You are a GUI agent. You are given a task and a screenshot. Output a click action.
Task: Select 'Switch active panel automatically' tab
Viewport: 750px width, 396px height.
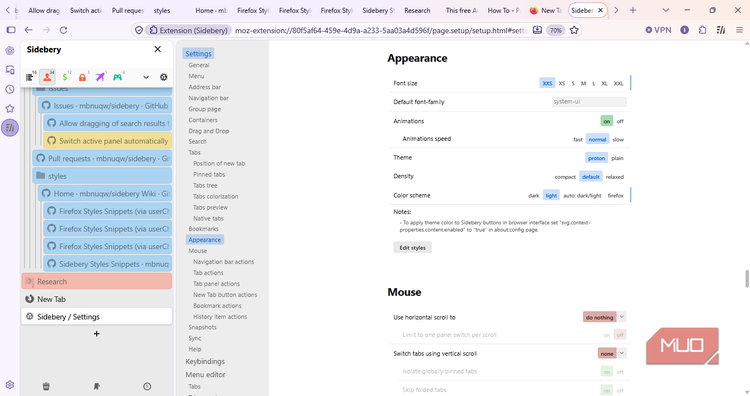(108, 141)
